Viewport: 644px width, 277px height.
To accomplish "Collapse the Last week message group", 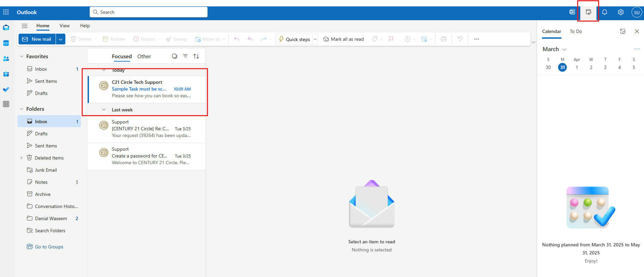I will (104, 110).
